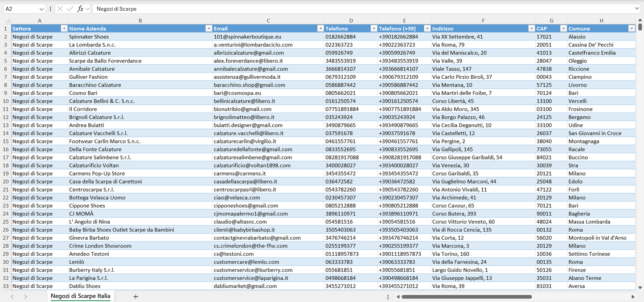The height and width of the screenshot is (302, 644).
Task: Select column E by its header
Action: point(404,21)
